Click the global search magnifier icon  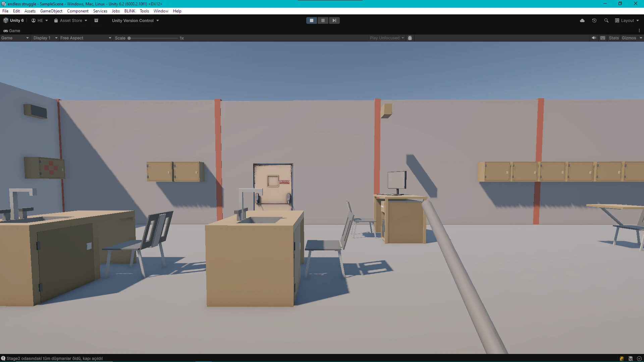[606, 20]
